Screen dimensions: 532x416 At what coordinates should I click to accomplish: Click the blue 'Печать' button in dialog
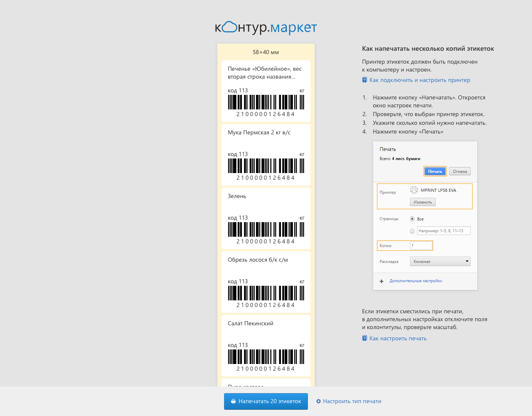pos(435,171)
